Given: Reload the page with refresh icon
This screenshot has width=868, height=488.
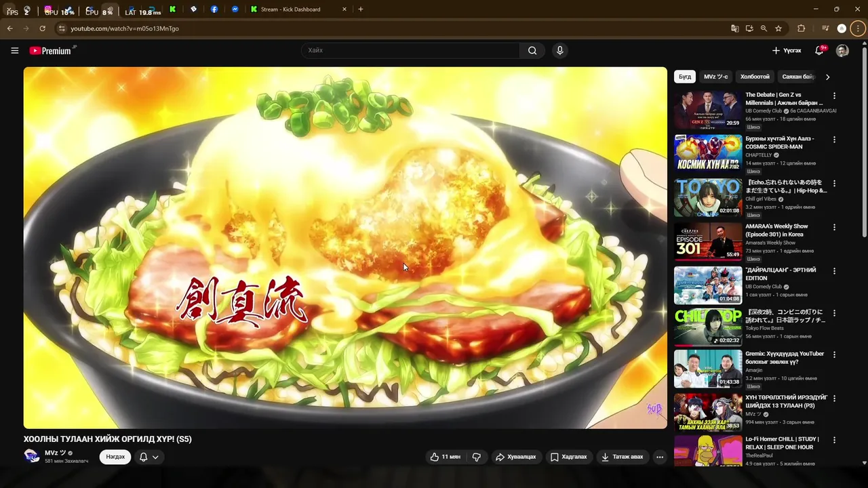Looking at the screenshot, I should point(42,28).
